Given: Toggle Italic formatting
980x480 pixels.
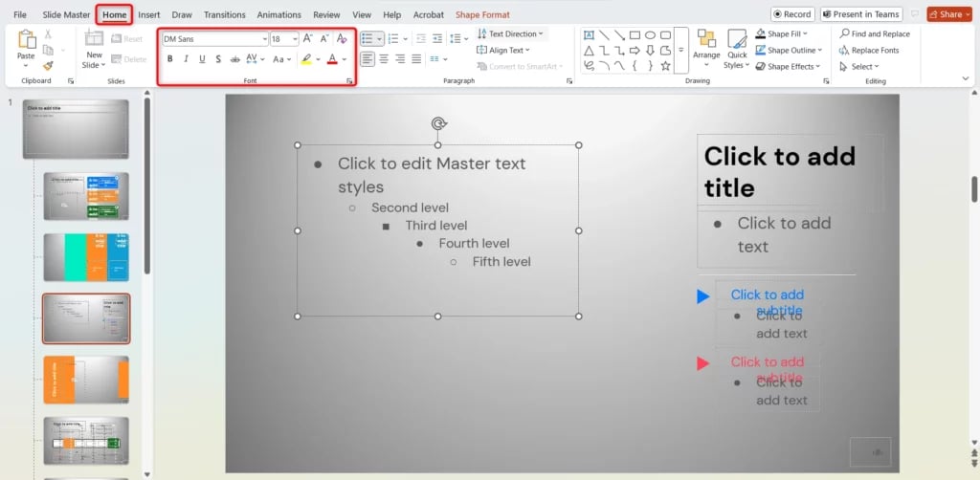Looking at the screenshot, I should click(x=186, y=59).
